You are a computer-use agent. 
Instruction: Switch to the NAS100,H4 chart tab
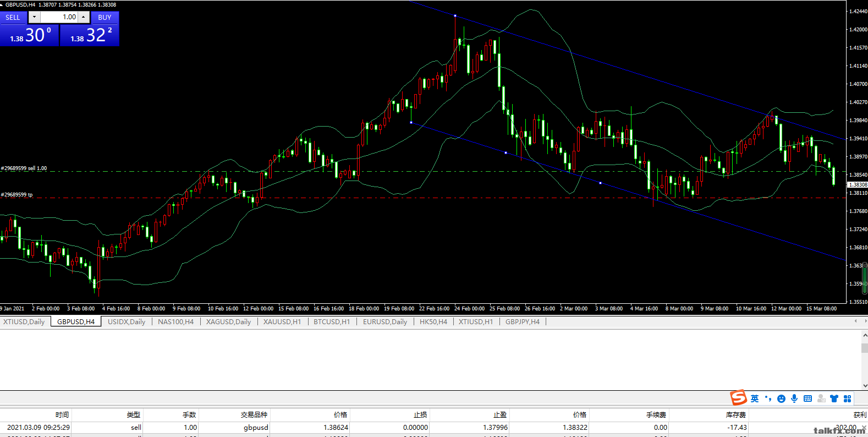click(x=176, y=322)
